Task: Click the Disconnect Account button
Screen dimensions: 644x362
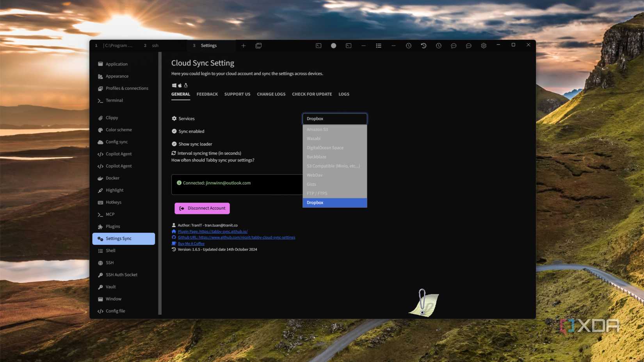Action: tap(202, 208)
